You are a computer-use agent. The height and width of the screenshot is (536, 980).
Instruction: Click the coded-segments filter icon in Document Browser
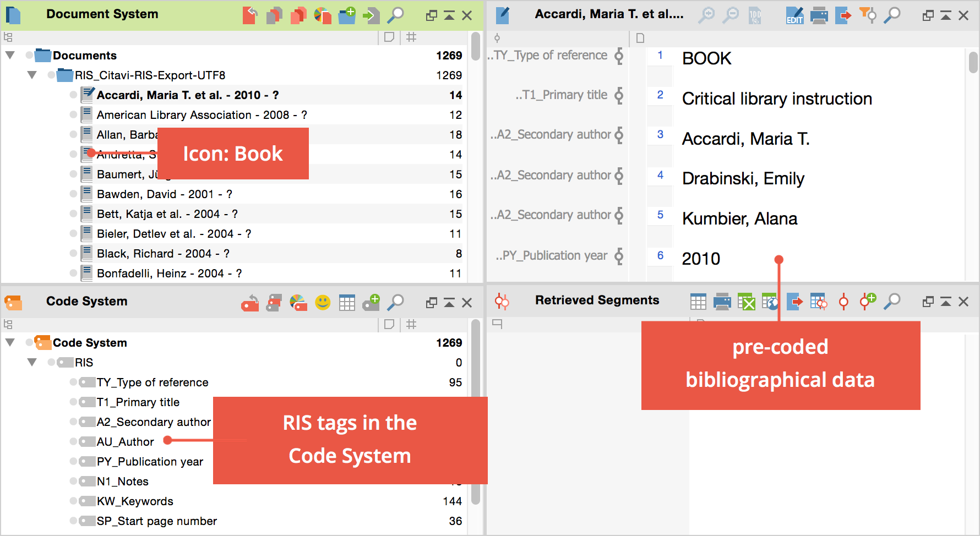pos(868,15)
